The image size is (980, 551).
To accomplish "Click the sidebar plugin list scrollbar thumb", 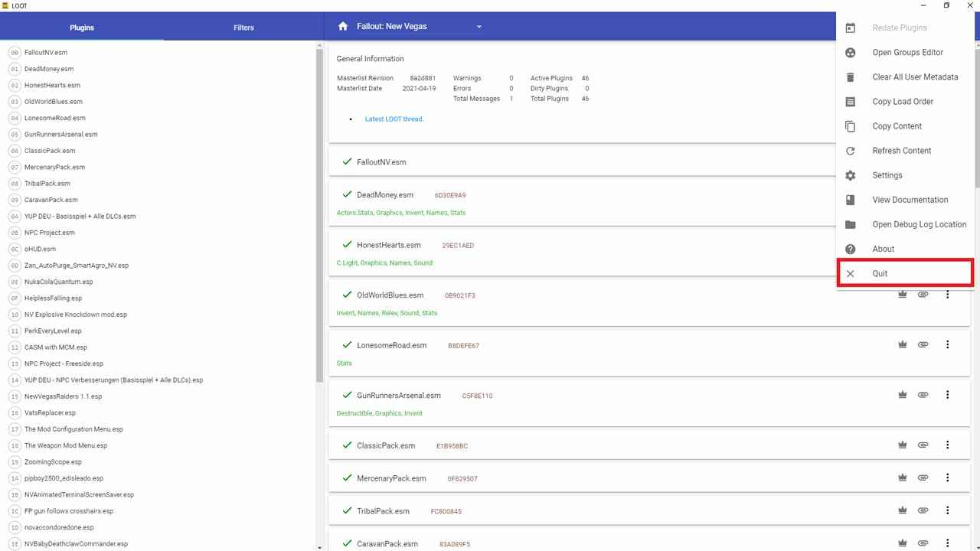I will tap(319, 214).
